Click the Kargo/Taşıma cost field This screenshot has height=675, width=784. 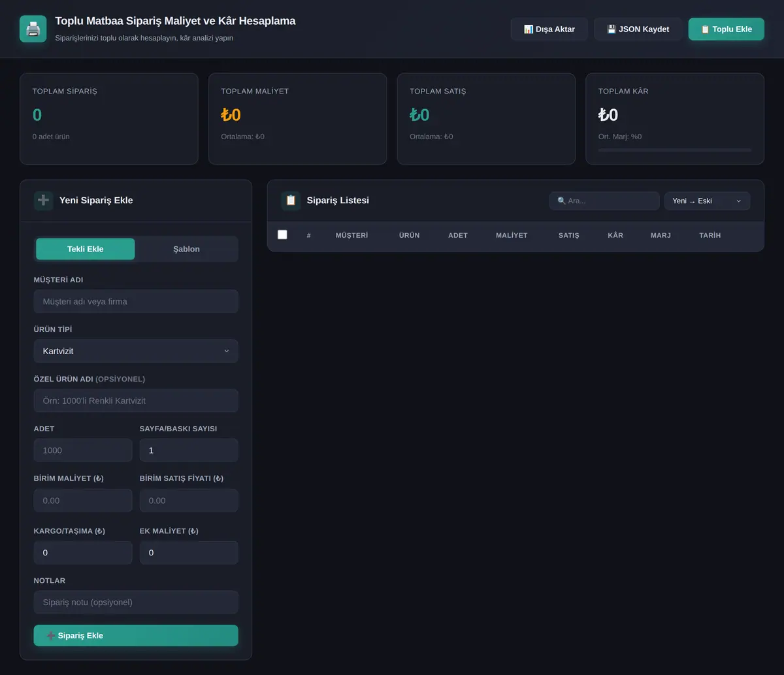coord(83,553)
